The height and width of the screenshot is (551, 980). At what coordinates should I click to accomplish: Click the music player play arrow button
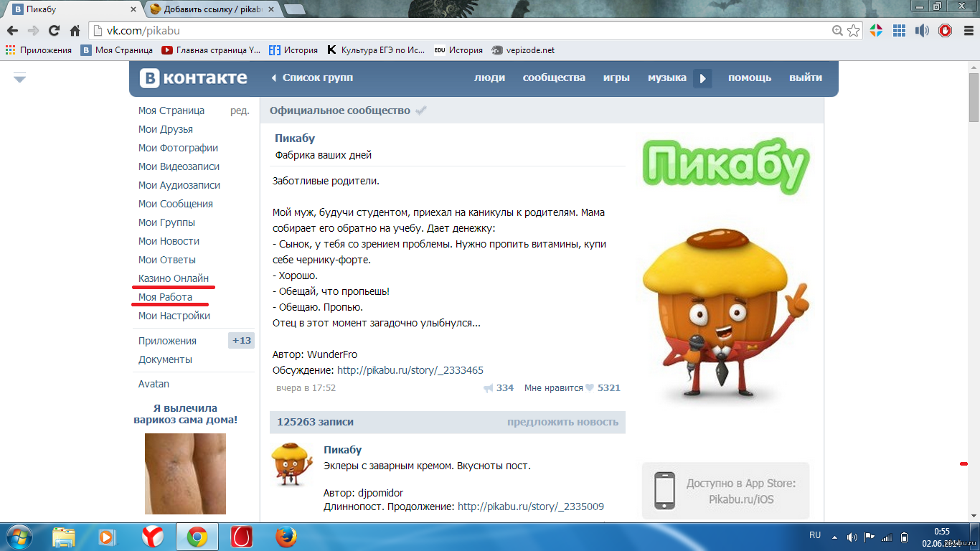702,78
